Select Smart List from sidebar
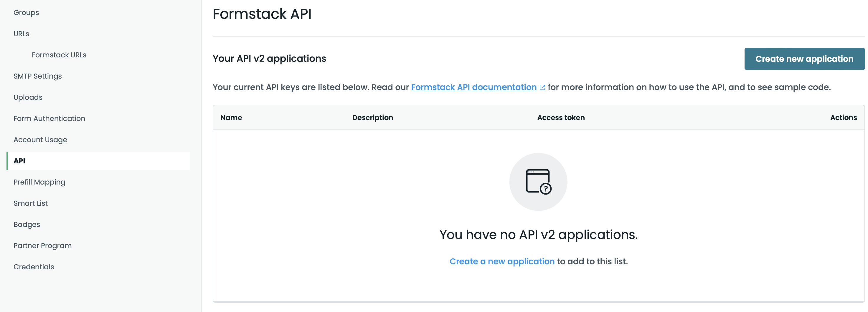 [30, 203]
